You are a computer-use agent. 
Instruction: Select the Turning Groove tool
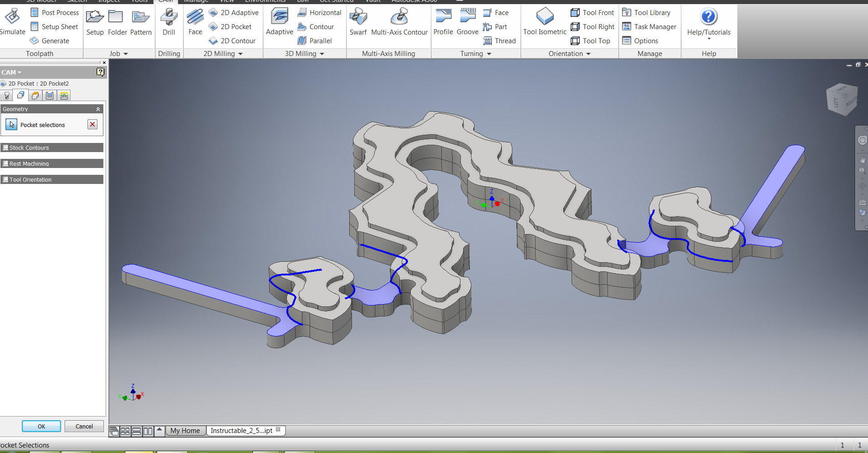(x=468, y=22)
